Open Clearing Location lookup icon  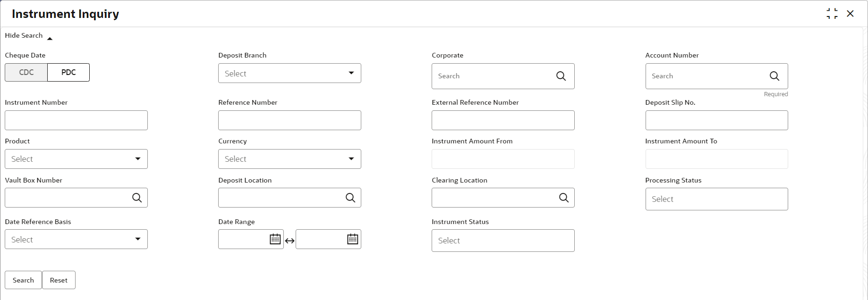tap(564, 198)
